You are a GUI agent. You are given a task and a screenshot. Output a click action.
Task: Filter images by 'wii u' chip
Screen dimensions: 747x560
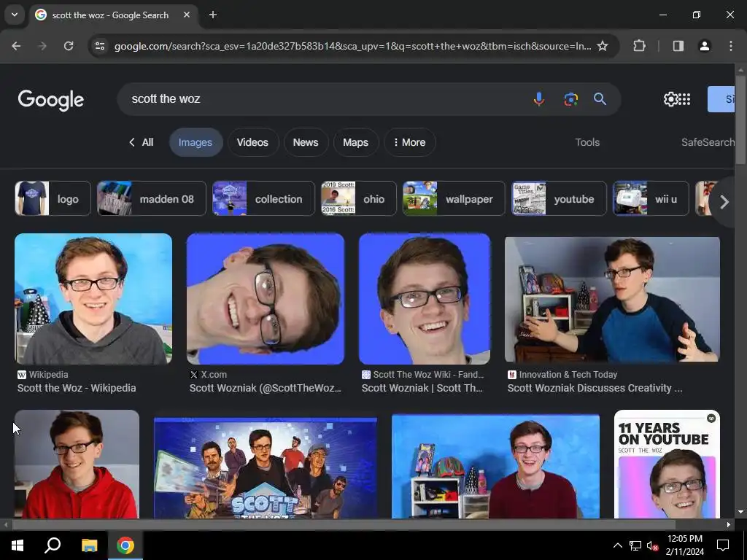(651, 198)
